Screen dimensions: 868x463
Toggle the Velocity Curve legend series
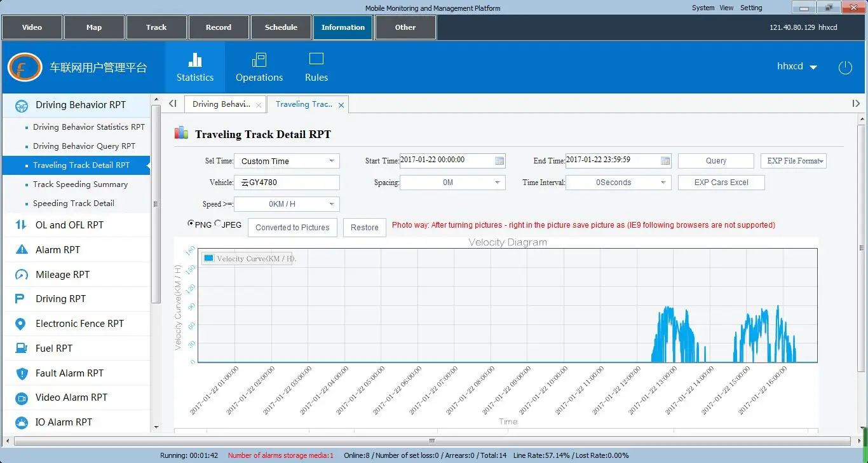[209, 258]
